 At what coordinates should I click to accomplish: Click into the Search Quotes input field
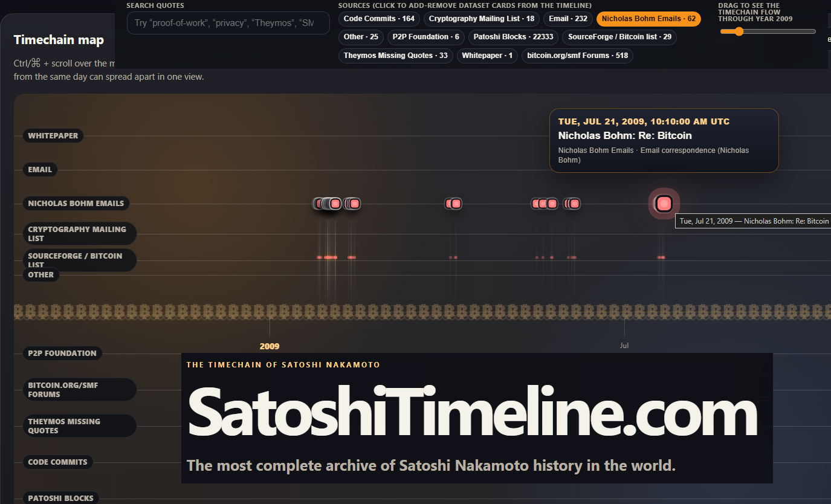click(x=228, y=23)
